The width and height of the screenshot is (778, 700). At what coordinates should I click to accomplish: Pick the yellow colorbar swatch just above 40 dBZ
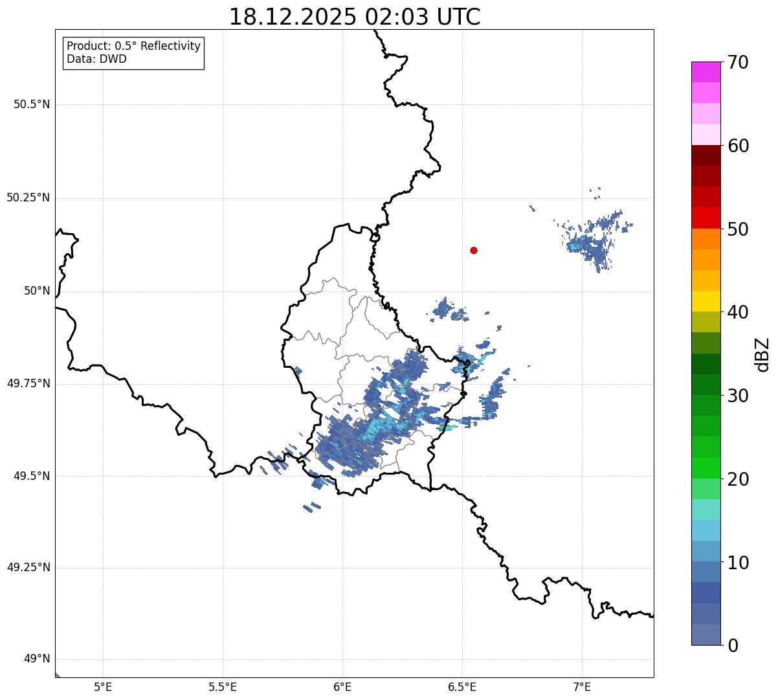pos(706,301)
